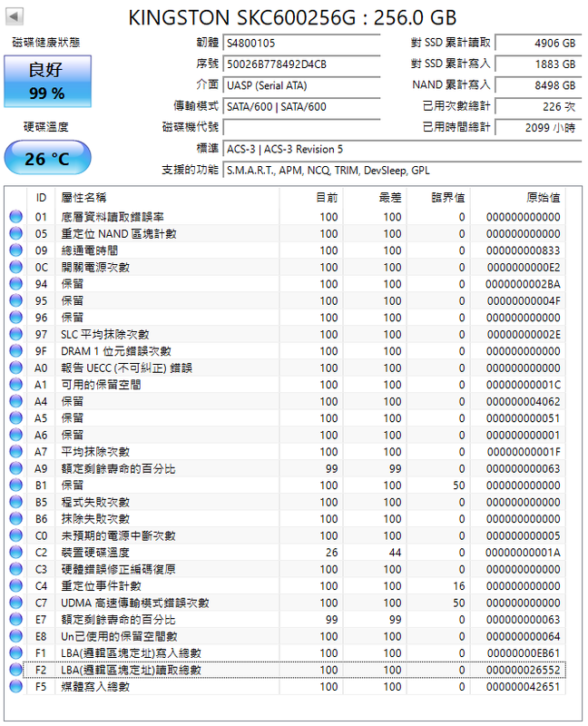Click the status icon for attribute C7
The image size is (588, 726).
[15, 603]
